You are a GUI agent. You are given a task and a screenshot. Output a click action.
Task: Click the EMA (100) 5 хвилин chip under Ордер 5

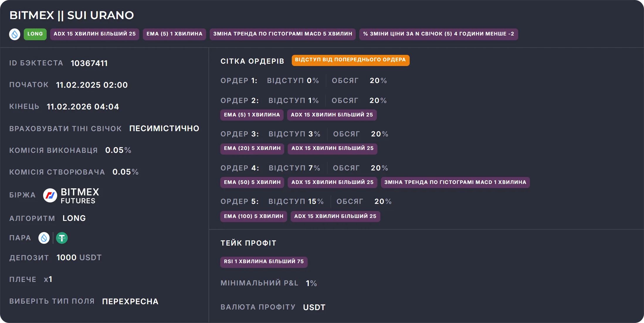tap(253, 216)
